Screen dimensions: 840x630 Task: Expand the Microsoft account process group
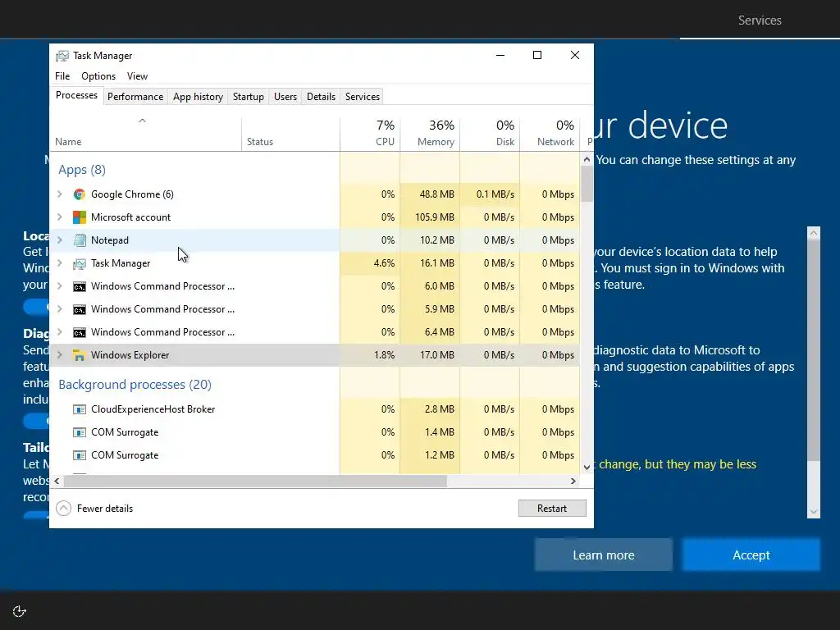60,217
